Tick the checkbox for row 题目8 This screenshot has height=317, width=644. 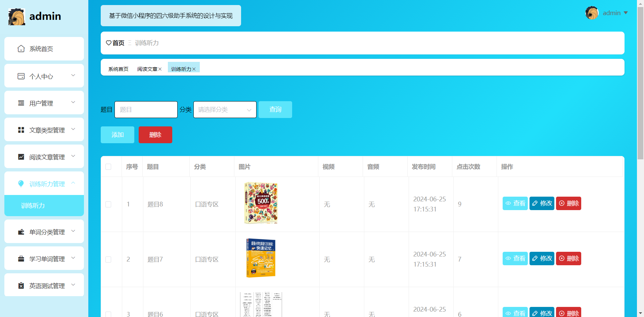tap(108, 204)
